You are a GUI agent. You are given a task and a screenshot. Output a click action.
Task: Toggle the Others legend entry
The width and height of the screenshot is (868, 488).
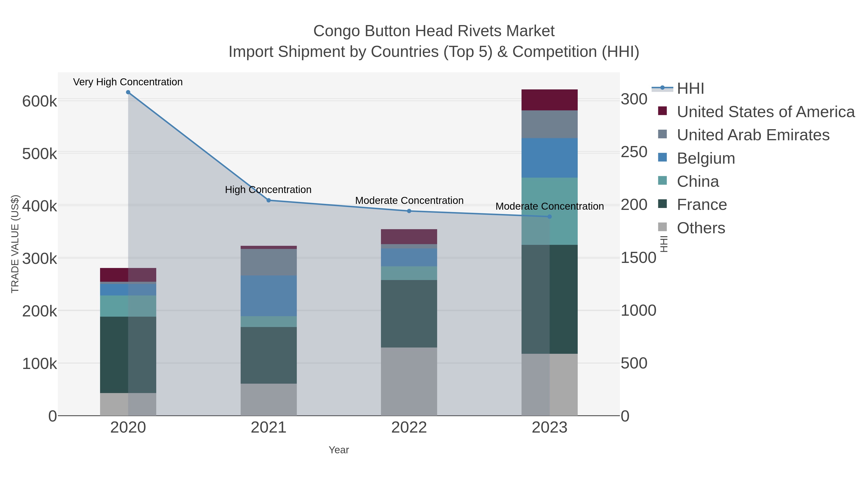point(692,228)
